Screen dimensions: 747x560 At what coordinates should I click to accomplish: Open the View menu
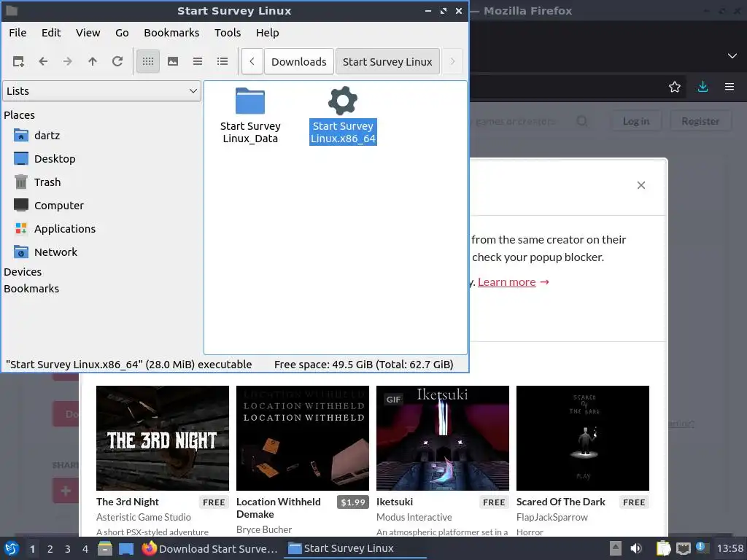coord(88,33)
